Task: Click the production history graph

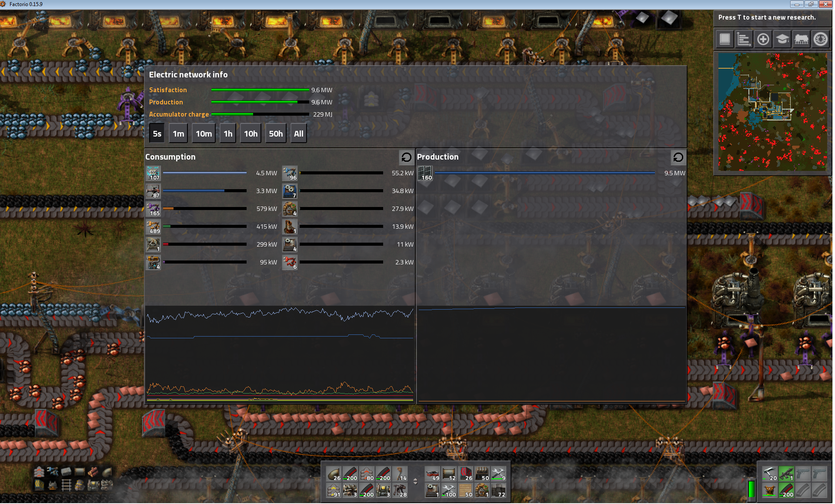Action: (x=551, y=354)
